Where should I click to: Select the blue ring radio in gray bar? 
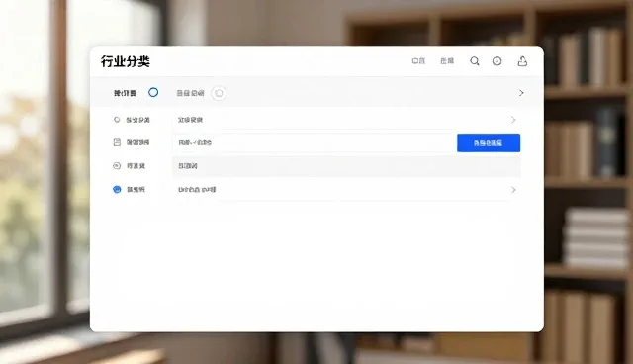click(153, 92)
